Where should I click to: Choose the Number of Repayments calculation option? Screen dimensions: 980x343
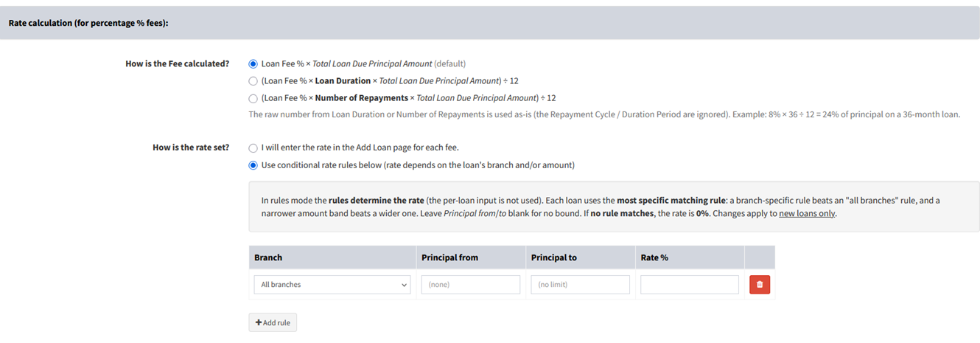pyautogui.click(x=253, y=98)
